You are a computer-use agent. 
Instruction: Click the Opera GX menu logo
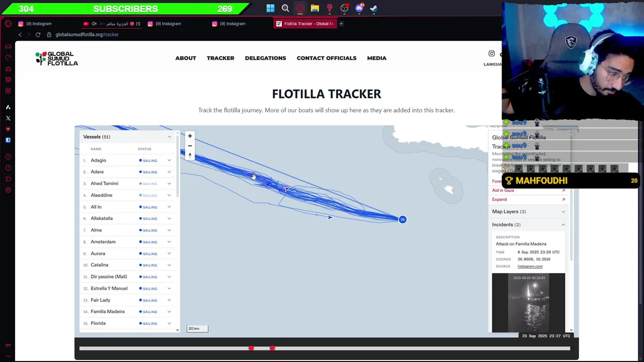point(8,24)
